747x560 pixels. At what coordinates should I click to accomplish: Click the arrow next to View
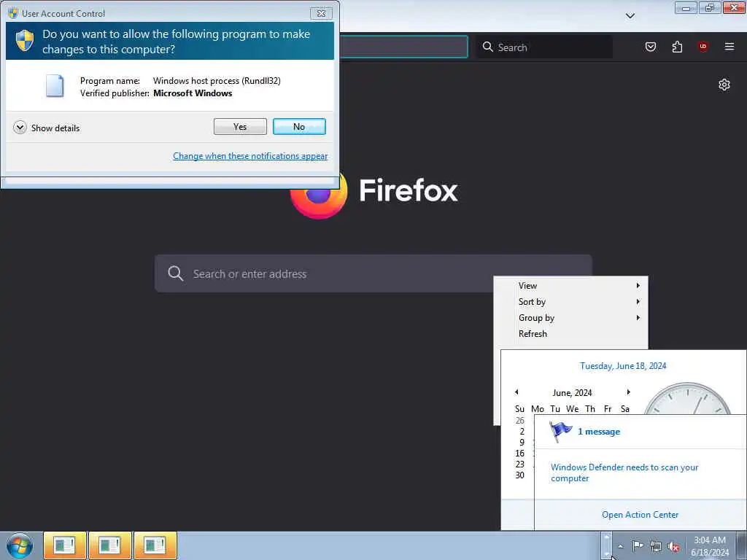[638, 286]
